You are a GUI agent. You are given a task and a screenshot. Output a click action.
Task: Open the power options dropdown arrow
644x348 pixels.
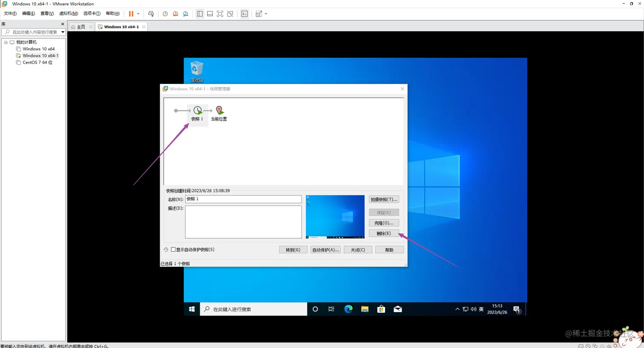(138, 14)
